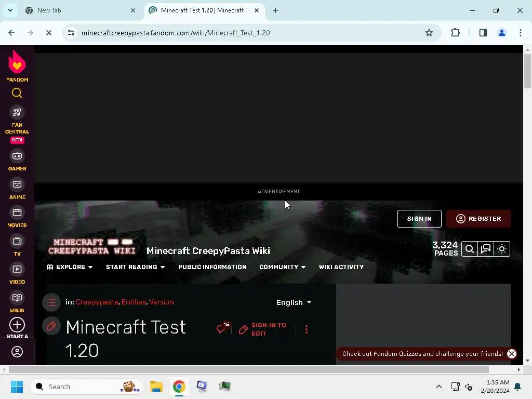532x399 pixels.
Task: Open the Version category link
Action: click(161, 302)
